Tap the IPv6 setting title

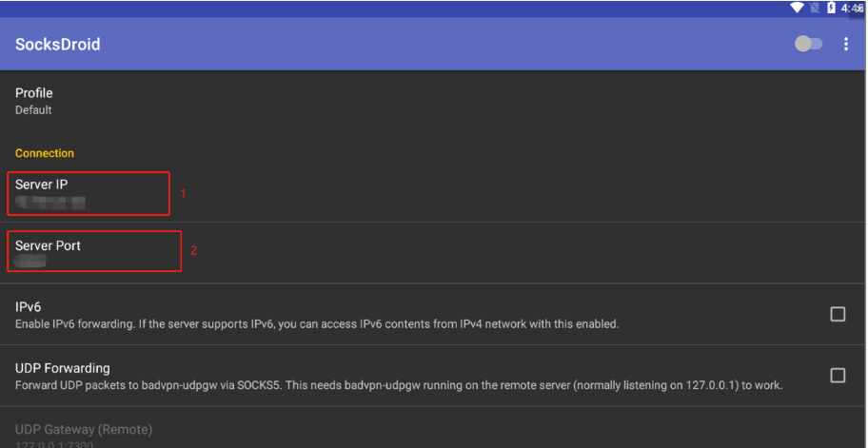pyautogui.click(x=29, y=307)
